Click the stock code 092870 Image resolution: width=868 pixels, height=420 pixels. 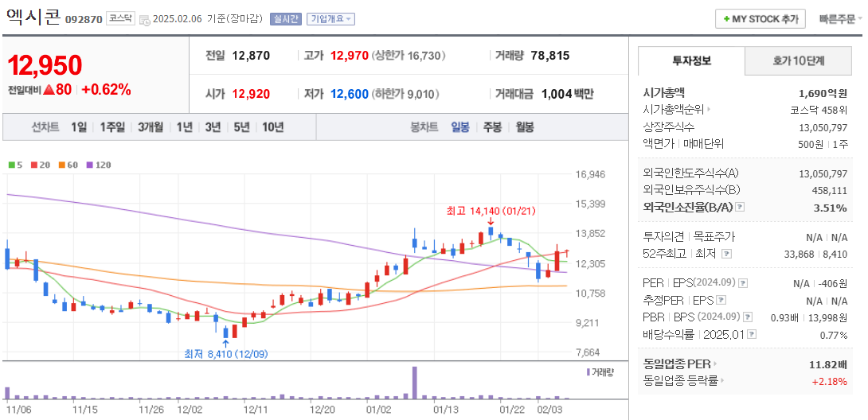pos(84,19)
